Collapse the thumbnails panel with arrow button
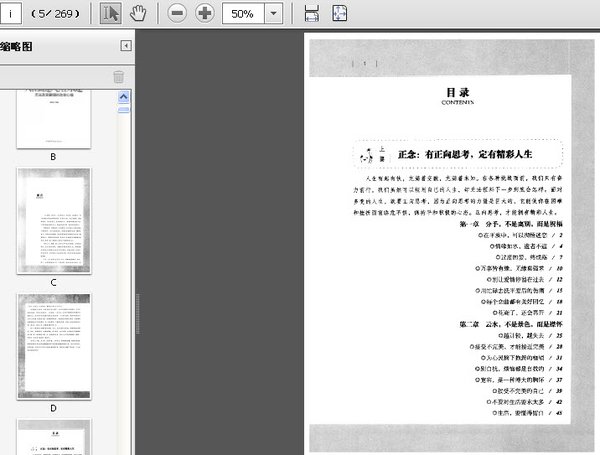 (x=126, y=46)
